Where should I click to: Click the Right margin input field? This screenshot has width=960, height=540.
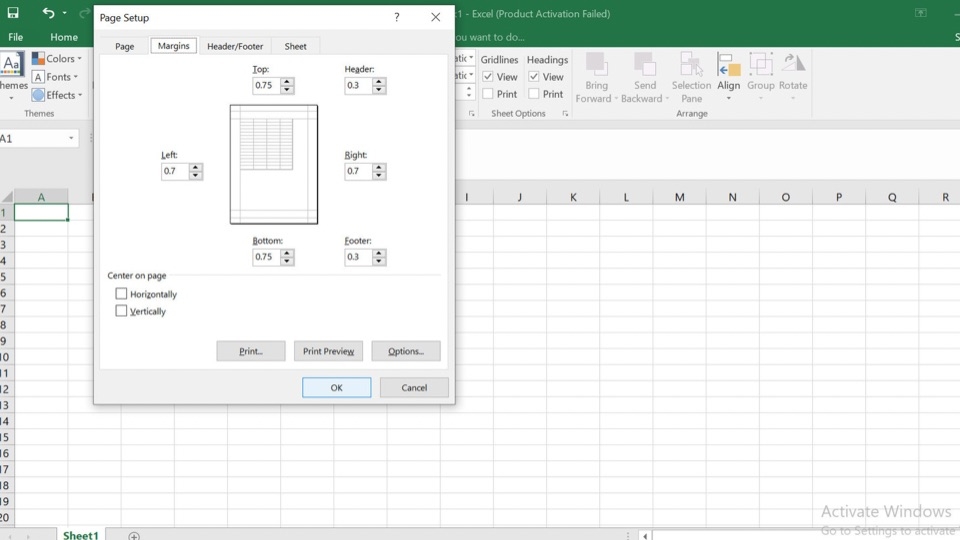[358, 171]
